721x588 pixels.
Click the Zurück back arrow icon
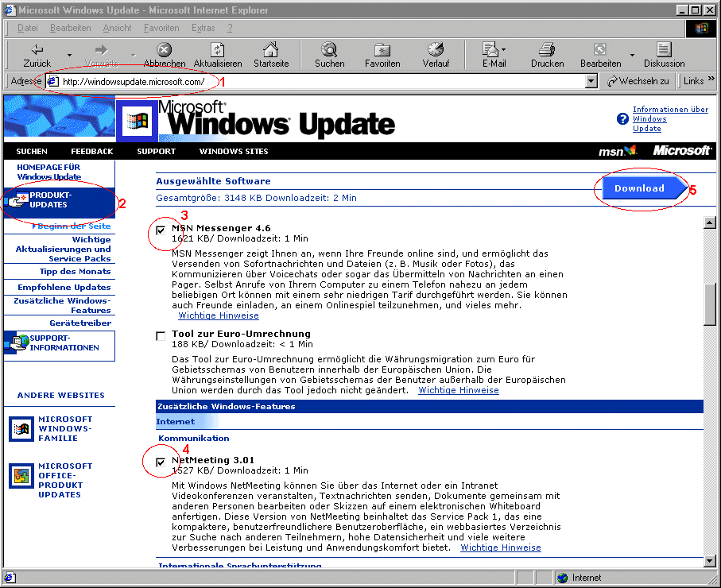[37, 49]
